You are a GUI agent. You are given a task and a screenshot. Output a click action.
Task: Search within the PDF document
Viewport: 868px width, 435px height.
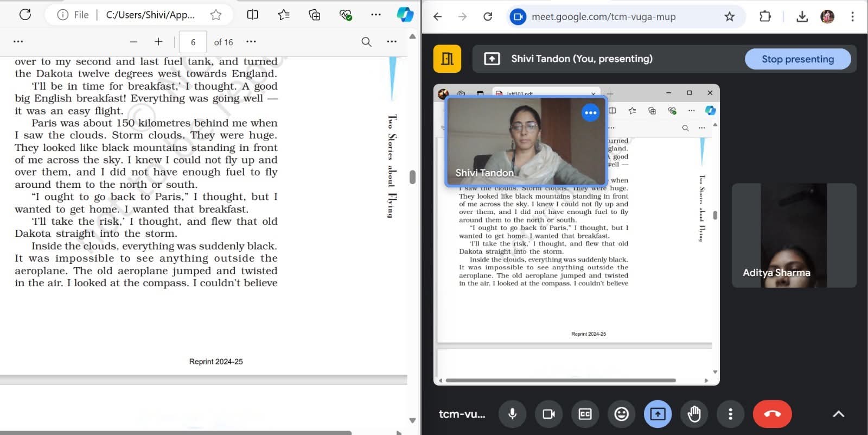366,42
